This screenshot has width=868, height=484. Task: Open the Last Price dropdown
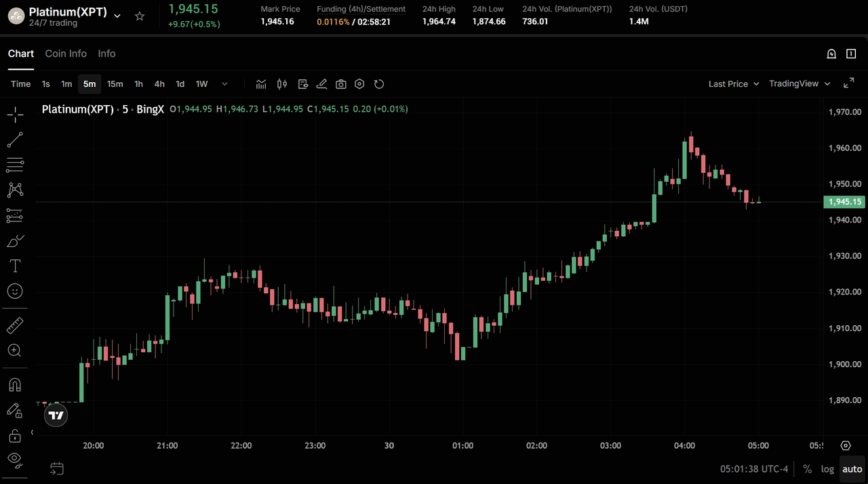[733, 84]
